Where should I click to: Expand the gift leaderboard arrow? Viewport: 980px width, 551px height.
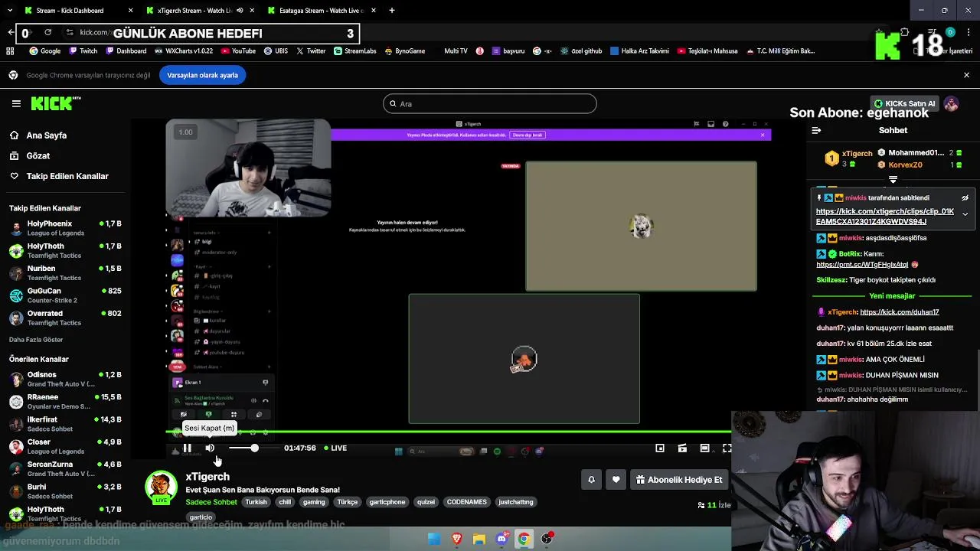point(893,180)
